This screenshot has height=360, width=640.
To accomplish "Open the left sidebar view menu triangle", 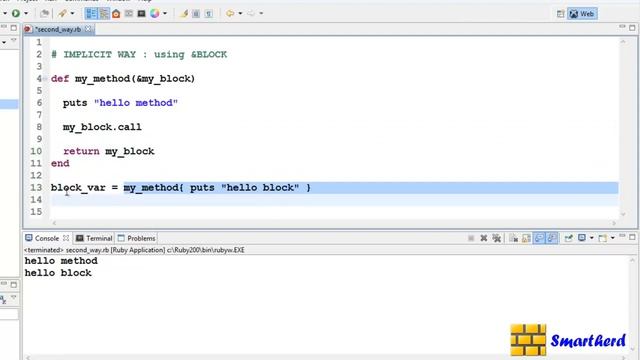I will click(x=13, y=40).
